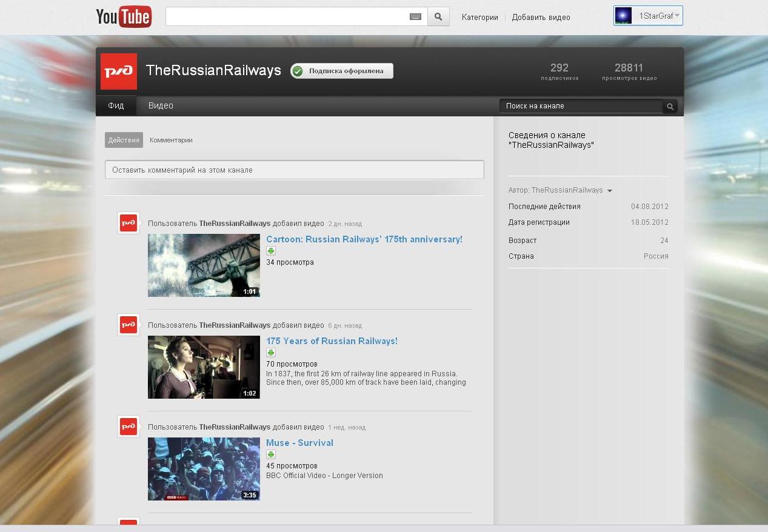
Task: Click TheRussianRailways username in 175 Years post
Action: click(235, 325)
